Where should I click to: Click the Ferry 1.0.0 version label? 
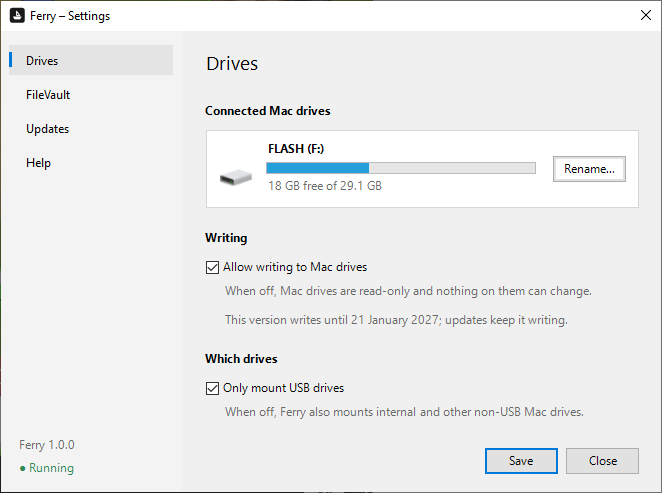click(47, 445)
